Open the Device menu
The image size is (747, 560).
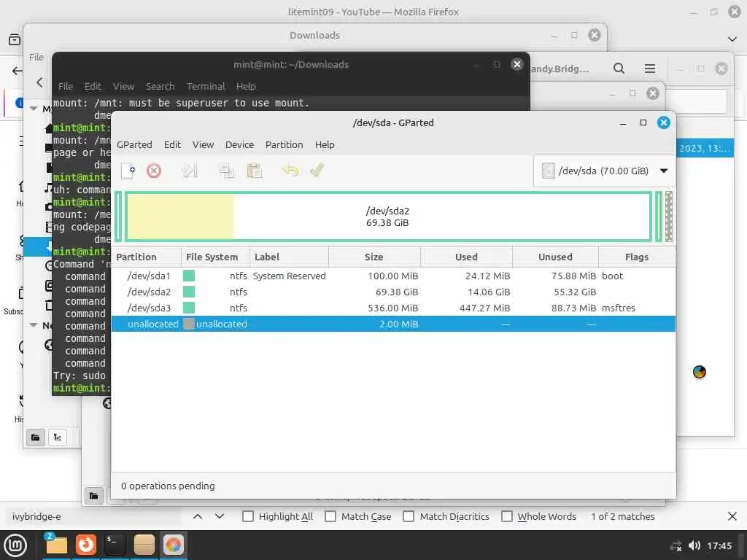coord(239,145)
